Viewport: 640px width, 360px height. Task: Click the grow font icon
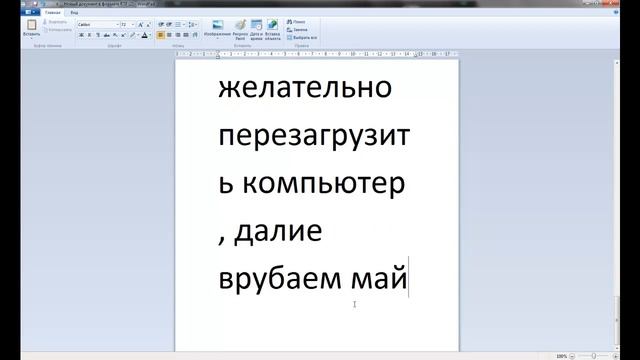(140, 25)
